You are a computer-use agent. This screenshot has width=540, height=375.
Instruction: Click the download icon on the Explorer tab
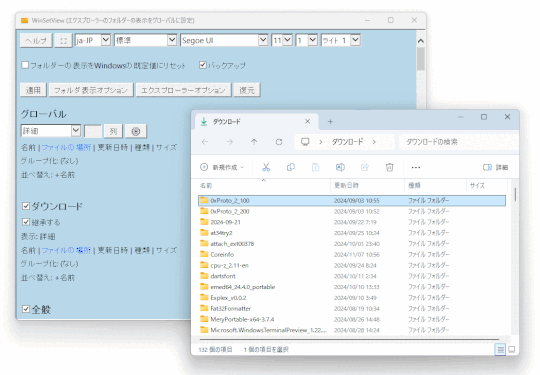pyautogui.click(x=204, y=122)
